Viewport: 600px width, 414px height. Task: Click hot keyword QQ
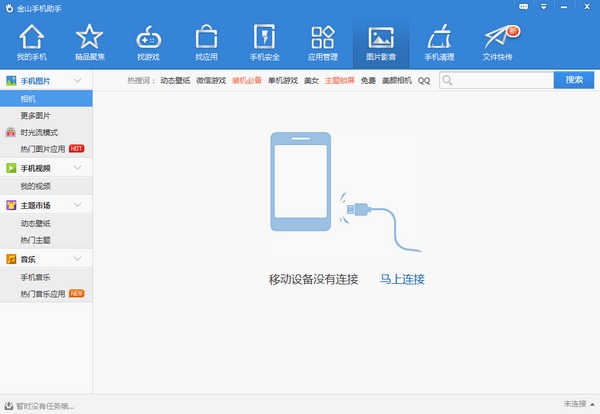click(x=424, y=81)
